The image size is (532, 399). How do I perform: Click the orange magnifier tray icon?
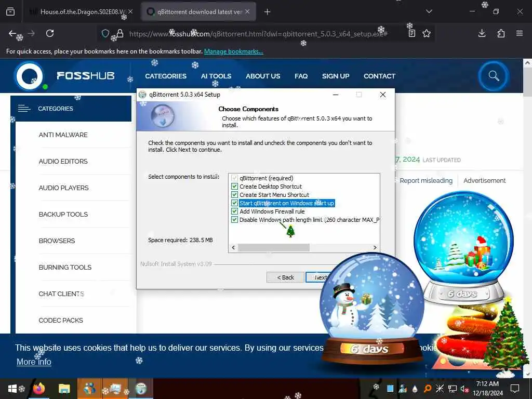[x=428, y=389]
